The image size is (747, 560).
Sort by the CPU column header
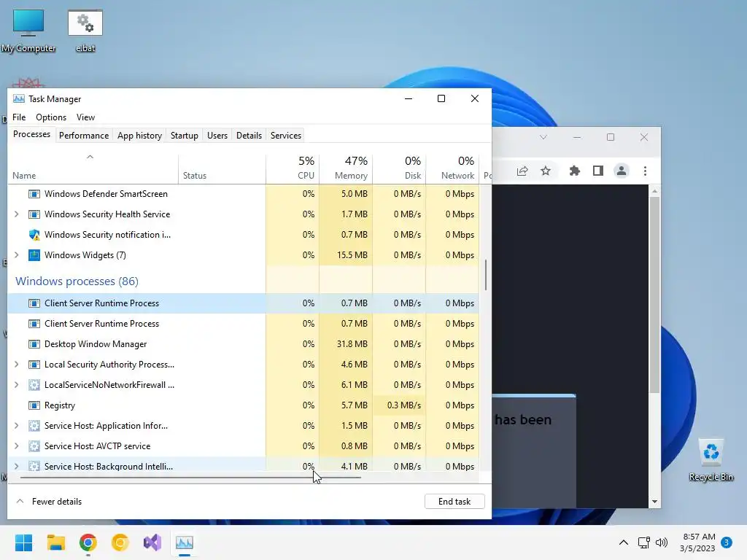[x=293, y=168]
